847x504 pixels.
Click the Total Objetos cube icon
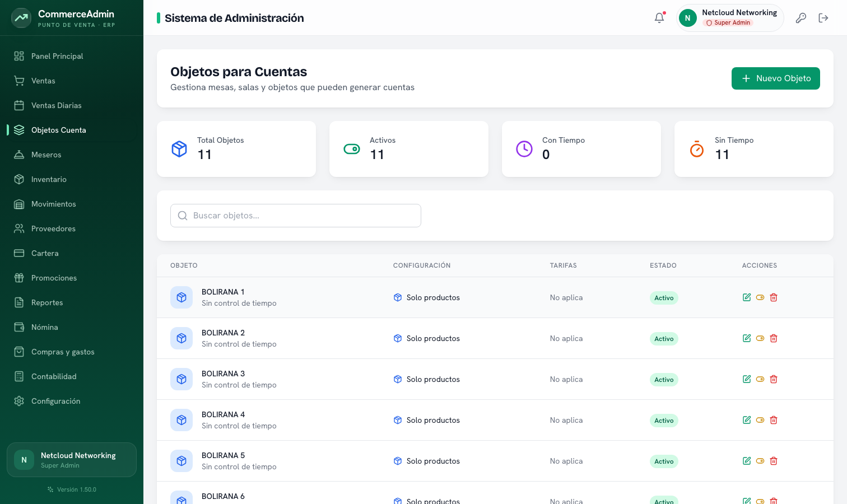tap(179, 149)
